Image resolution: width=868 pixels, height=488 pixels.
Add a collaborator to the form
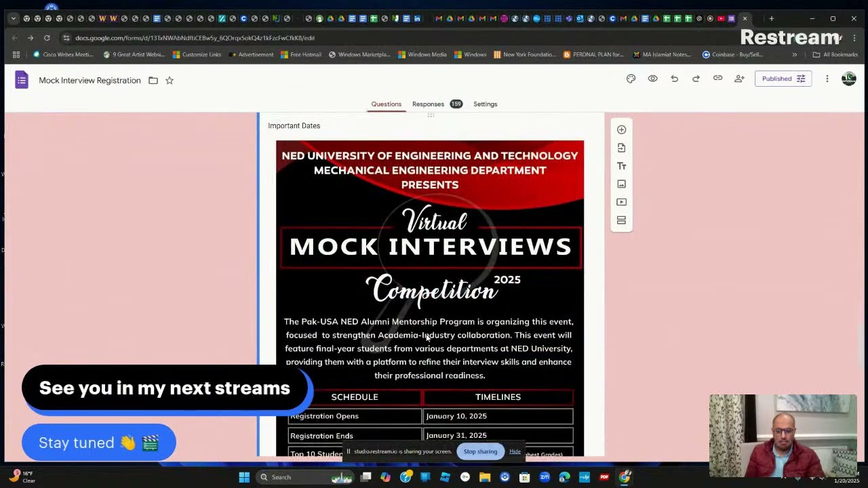(739, 79)
